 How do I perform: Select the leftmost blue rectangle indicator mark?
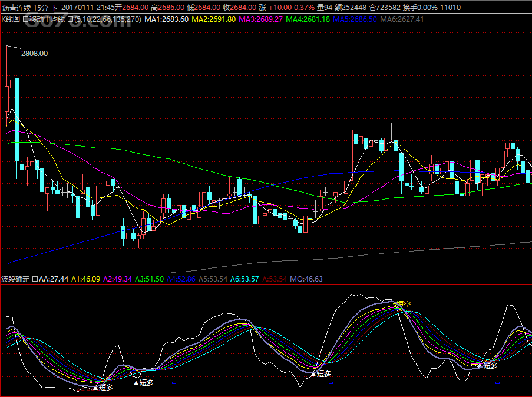174,383
